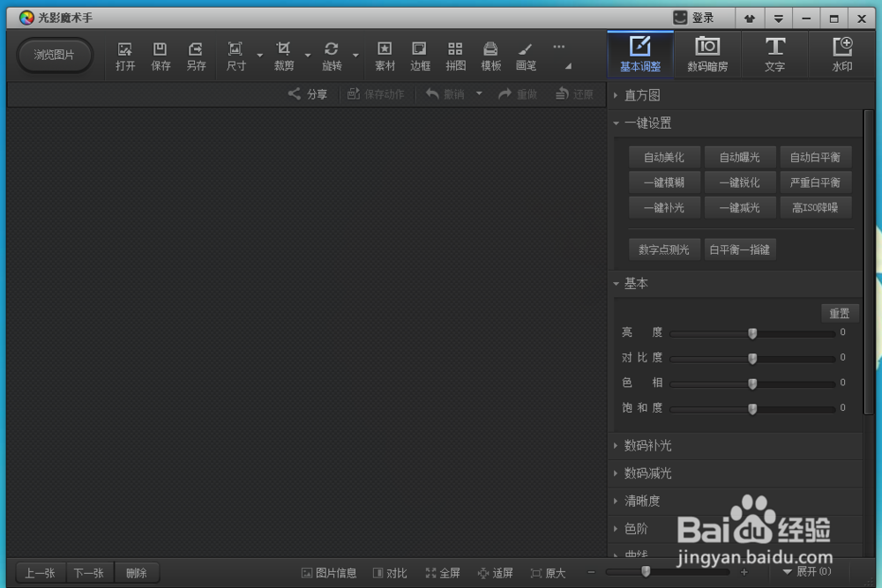Apply 一键锐化 one-click sharpen
The width and height of the screenshot is (882, 588).
(x=740, y=182)
